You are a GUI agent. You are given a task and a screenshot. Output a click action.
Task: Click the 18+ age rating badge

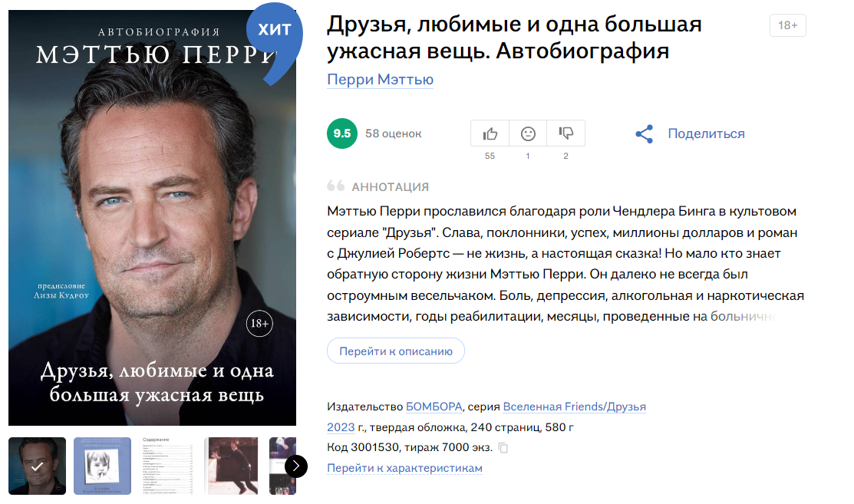pyautogui.click(x=787, y=25)
